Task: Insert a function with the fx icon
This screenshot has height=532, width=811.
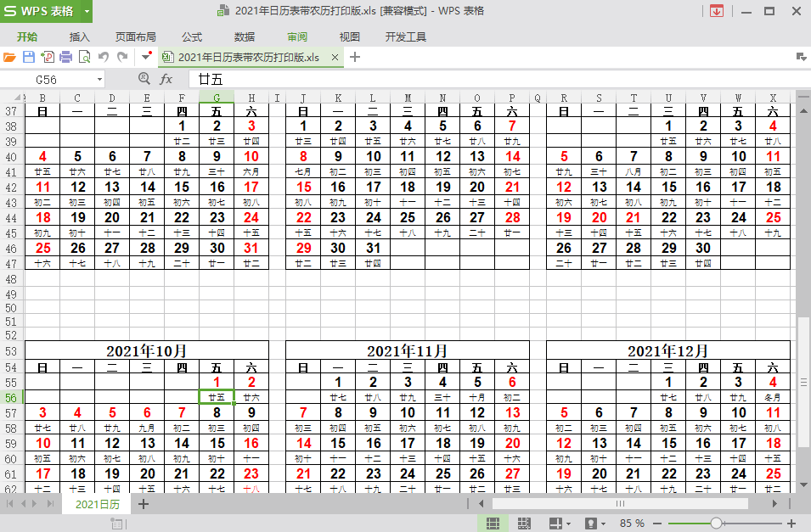Action: click(165, 78)
